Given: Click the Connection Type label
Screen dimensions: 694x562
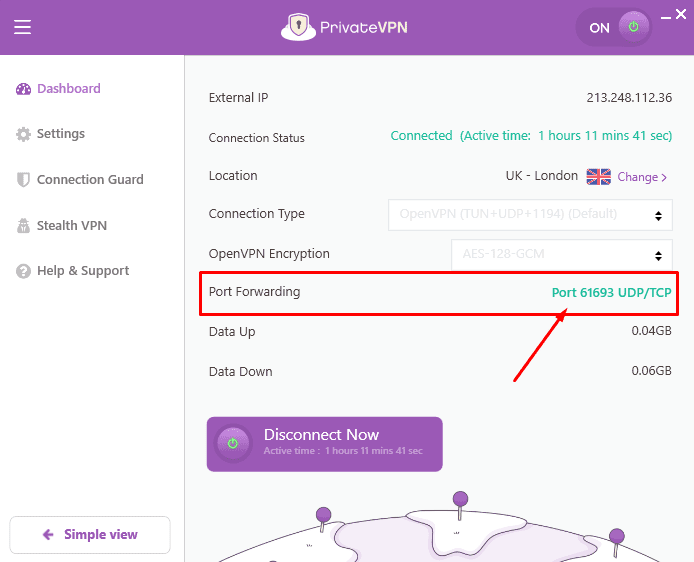Looking at the screenshot, I should click(x=257, y=214).
